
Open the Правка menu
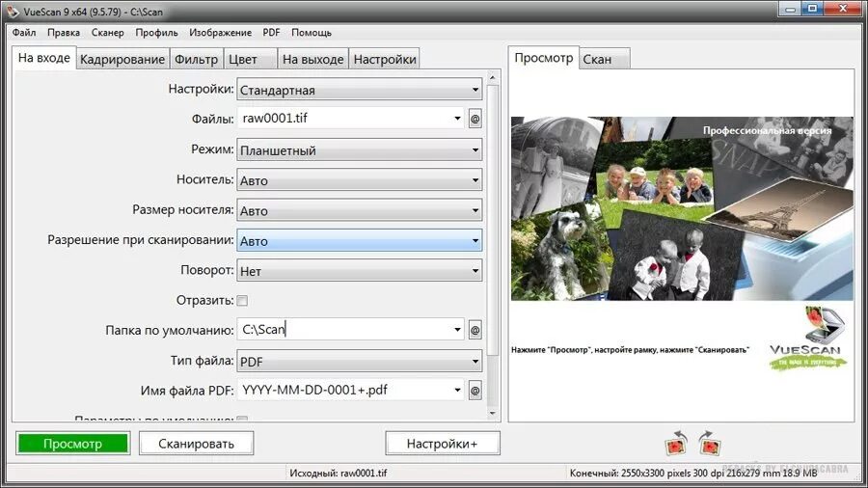point(64,33)
